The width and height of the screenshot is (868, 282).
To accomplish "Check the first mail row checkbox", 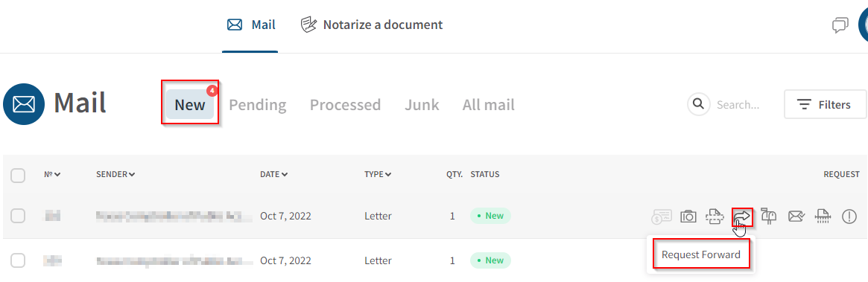I will 18,217.
